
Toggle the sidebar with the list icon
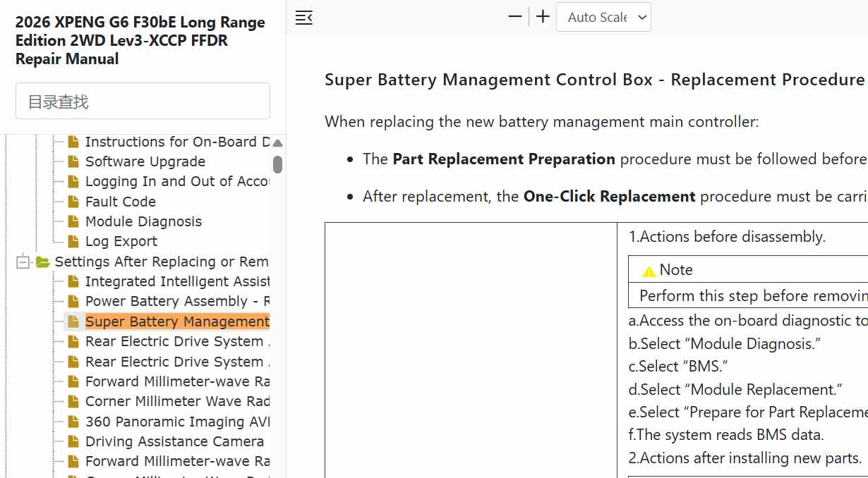(303, 18)
